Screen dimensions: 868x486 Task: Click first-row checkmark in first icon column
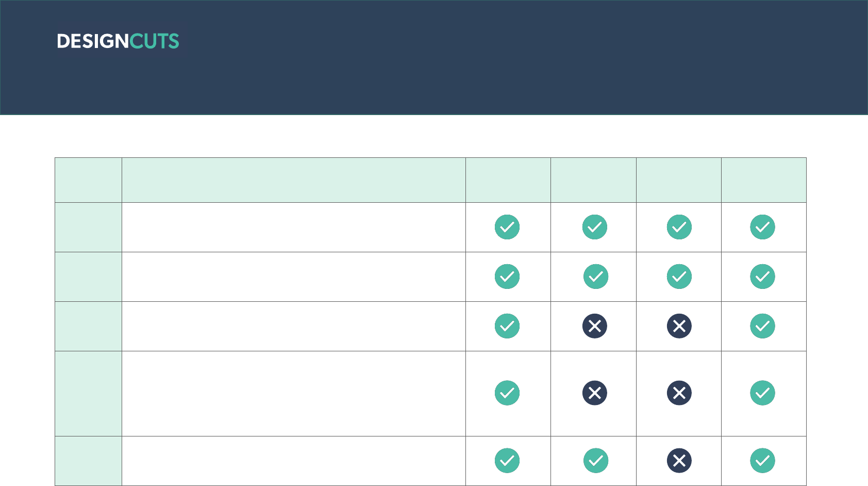(507, 227)
